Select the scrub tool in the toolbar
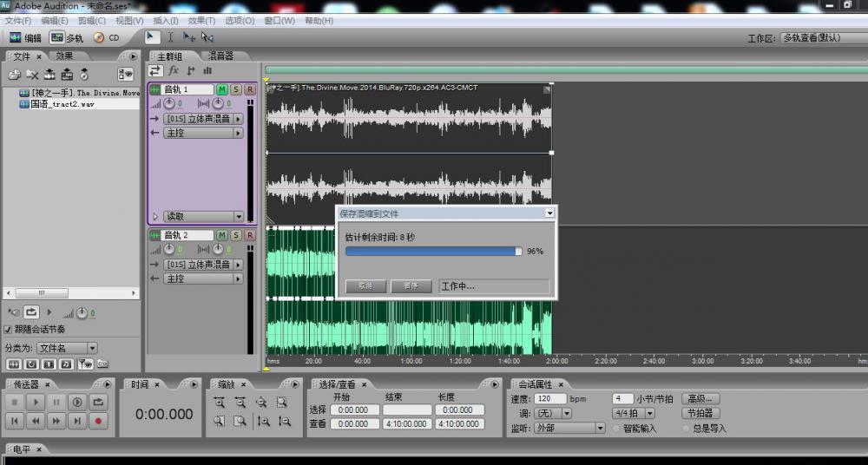Viewport: 868px width, 465px height. [207, 37]
